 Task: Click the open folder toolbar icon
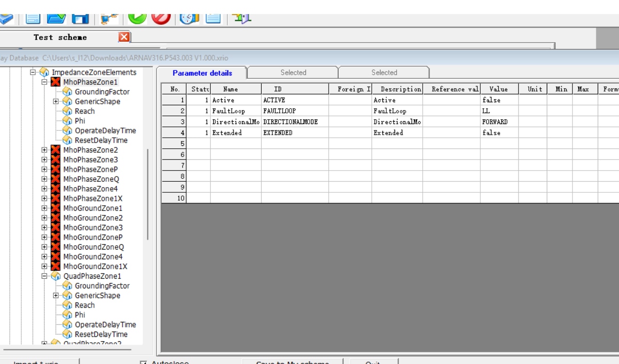coord(56,18)
